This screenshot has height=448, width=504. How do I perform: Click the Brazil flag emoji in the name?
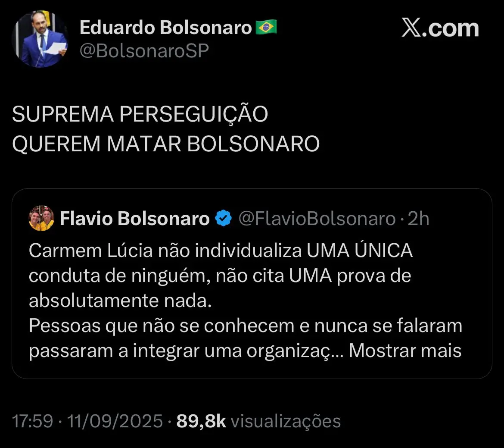click(267, 26)
